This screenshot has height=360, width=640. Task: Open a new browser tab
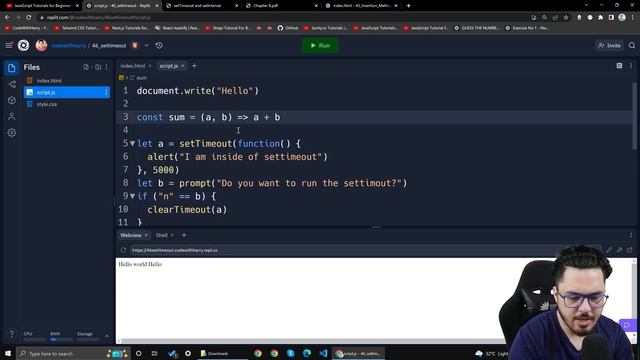tap(409, 6)
